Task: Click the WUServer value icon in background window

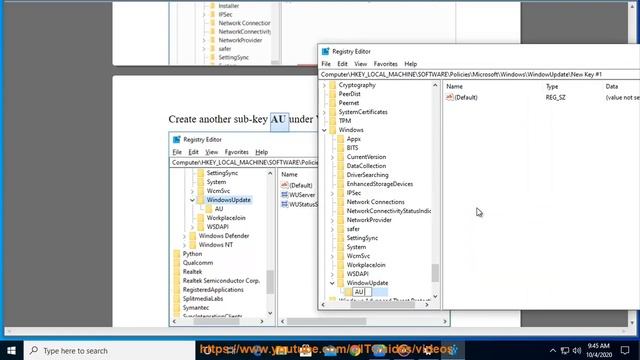Action: [284, 195]
